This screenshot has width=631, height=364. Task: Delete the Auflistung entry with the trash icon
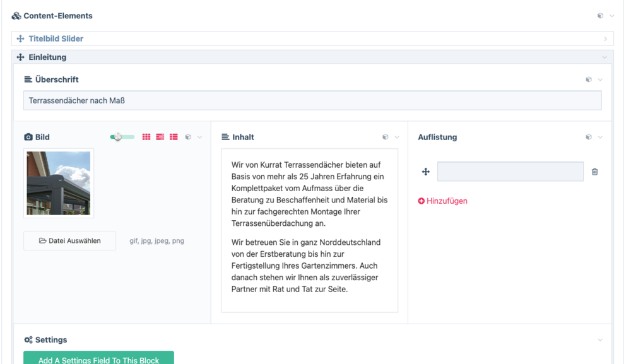[x=594, y=172]
